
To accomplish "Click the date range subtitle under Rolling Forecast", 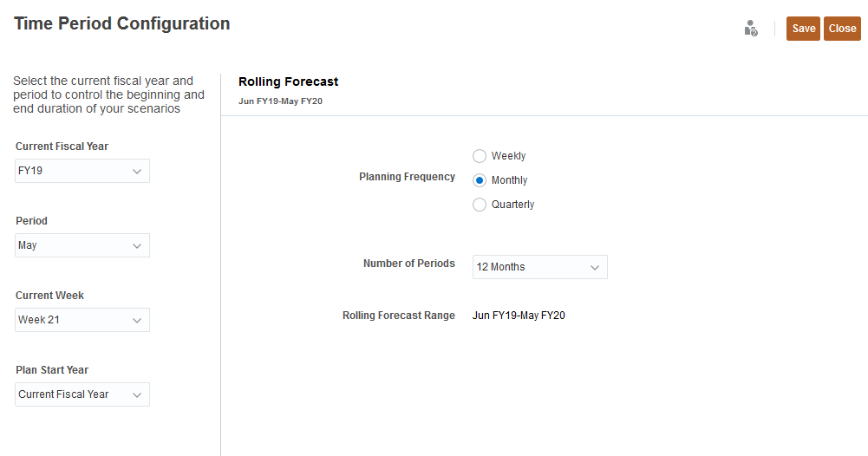I will (280, 101).
